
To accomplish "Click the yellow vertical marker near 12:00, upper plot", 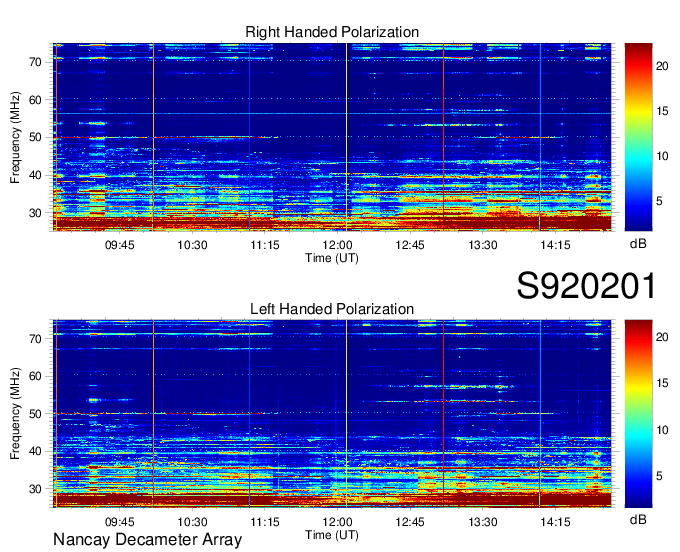I will click(x=346, y=137).
